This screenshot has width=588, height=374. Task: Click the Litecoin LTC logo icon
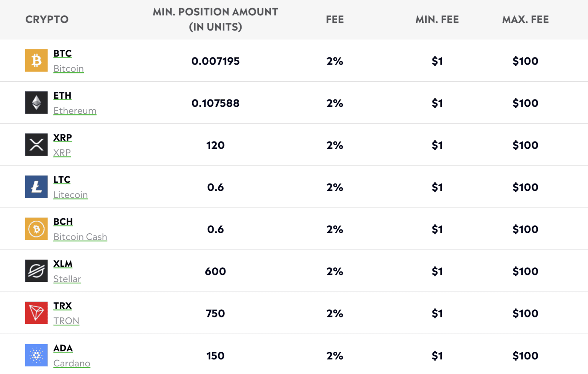pyautogui.click(x=36, y=187)
